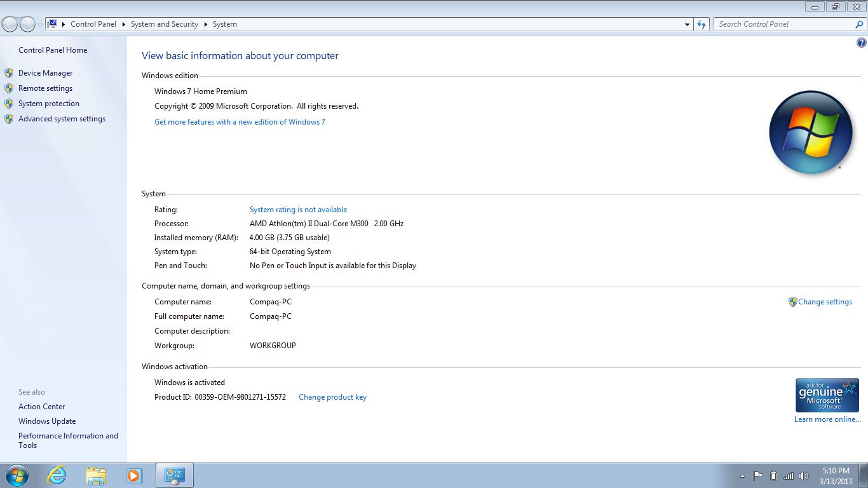Click the network signal tray icon

(789, 476)
